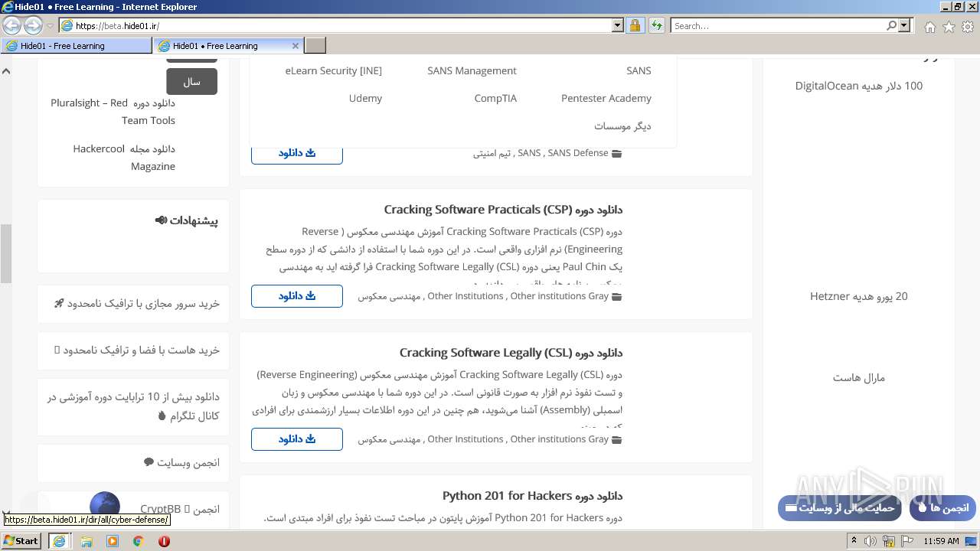Click the Refresh page icon
980x551 pixels.
(656, 25)
